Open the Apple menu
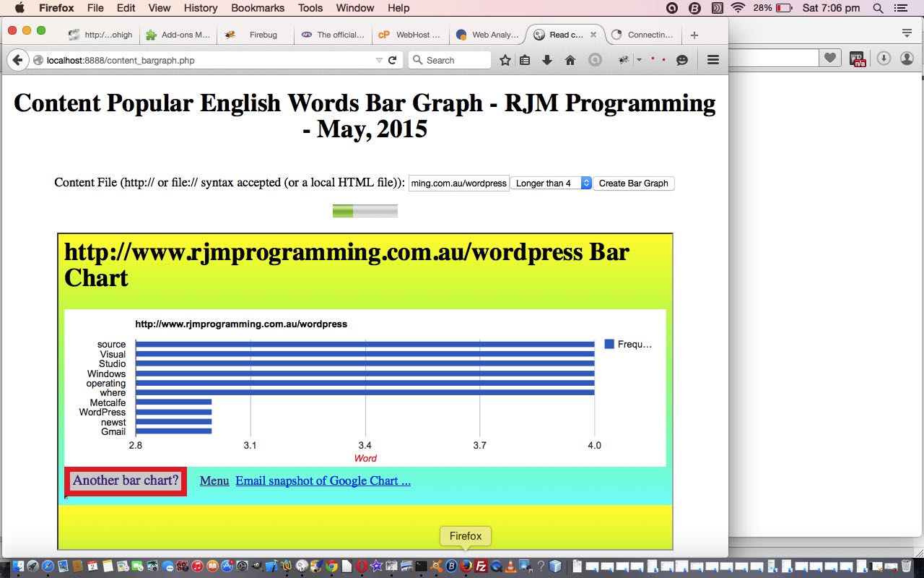Screen dimensions: 924x578 tap(19, 8)
